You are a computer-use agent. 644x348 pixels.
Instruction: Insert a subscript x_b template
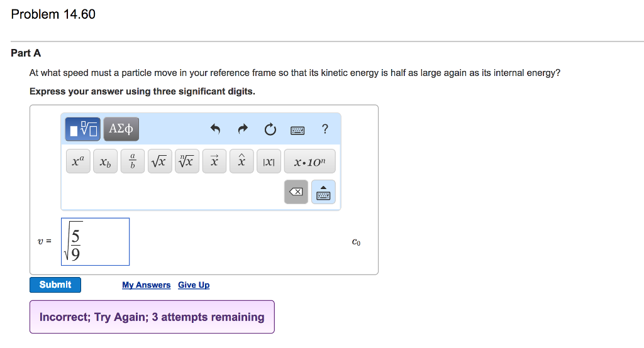pyautogui.click(x=105, y=161)
